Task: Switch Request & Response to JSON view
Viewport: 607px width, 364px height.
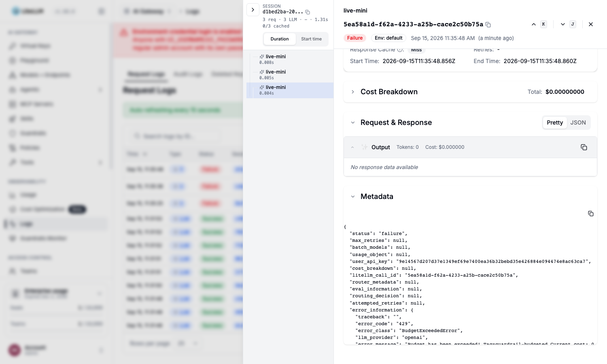Action: click(x=578, y=123)
